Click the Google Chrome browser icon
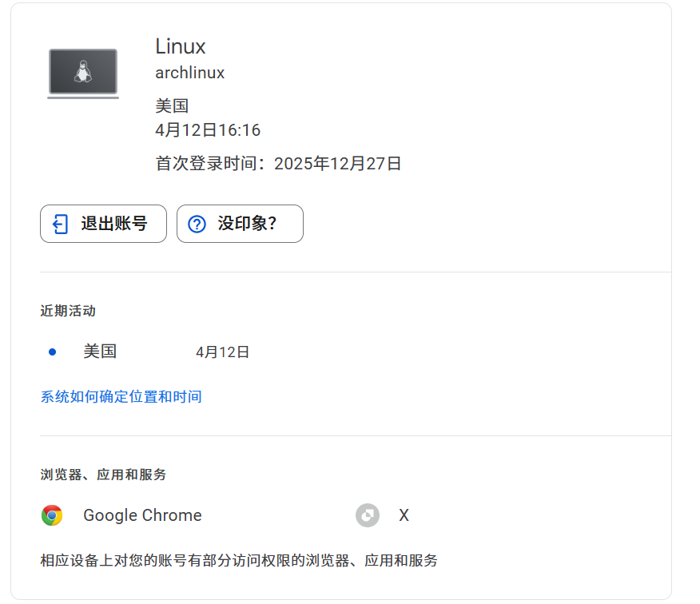The height and width of the screenshot is (604, 700). point(53,515)
